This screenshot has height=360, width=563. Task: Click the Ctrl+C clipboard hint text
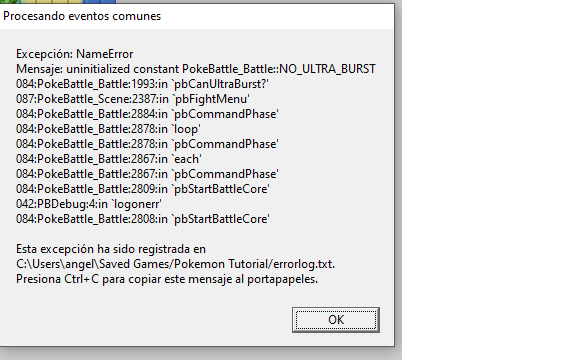167,279
